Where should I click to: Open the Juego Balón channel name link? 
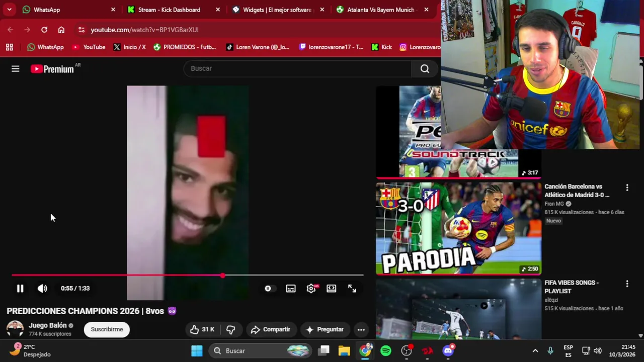[x=48, y=325]
